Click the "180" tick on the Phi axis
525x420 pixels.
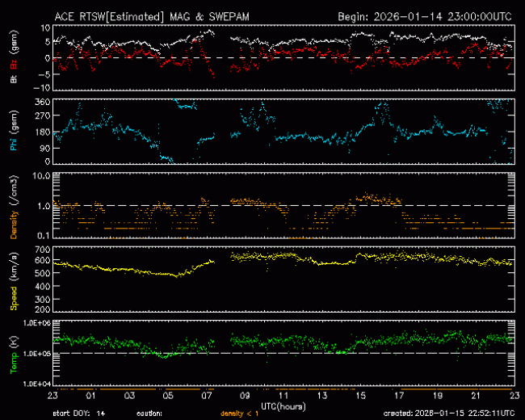tap(43, 132)
